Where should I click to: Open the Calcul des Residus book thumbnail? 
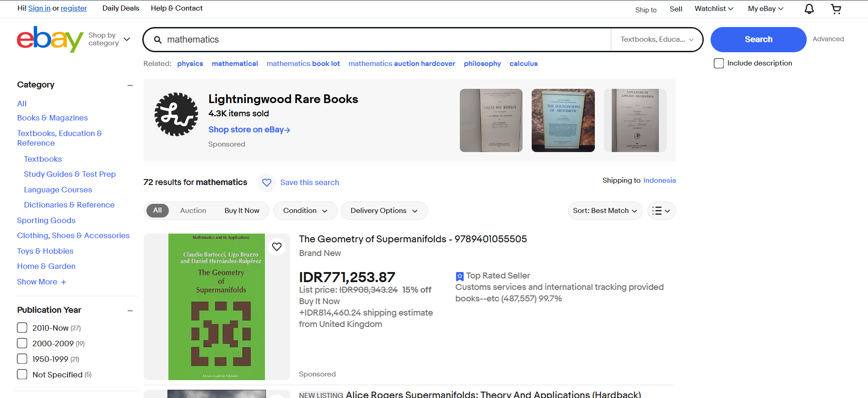pos(491,120)
